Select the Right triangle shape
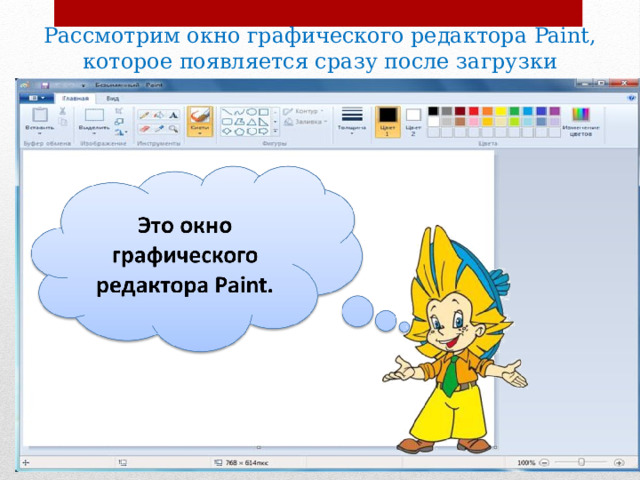Screen dimensions: 640x480 264,122
